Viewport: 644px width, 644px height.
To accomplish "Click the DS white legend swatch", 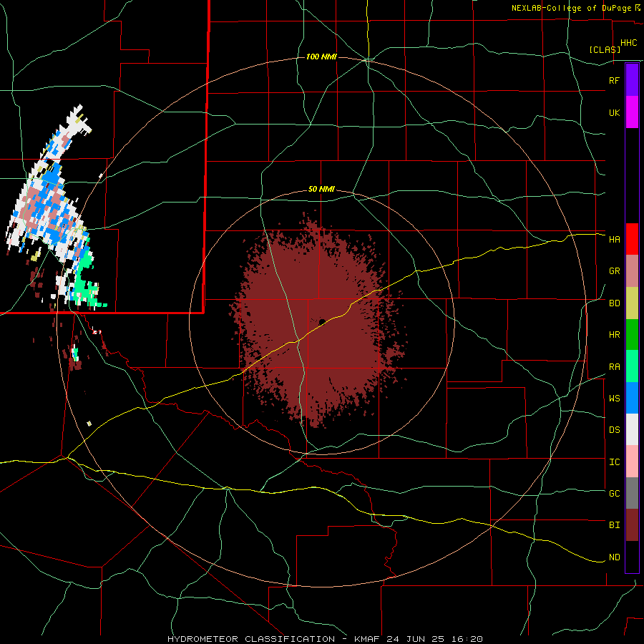I will point(632,429).
